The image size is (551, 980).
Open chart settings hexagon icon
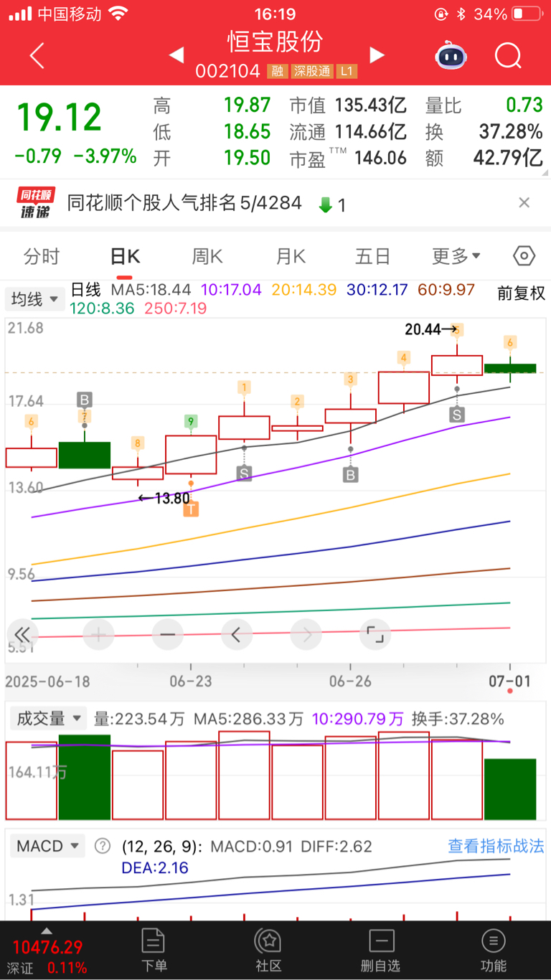point(524,255)
